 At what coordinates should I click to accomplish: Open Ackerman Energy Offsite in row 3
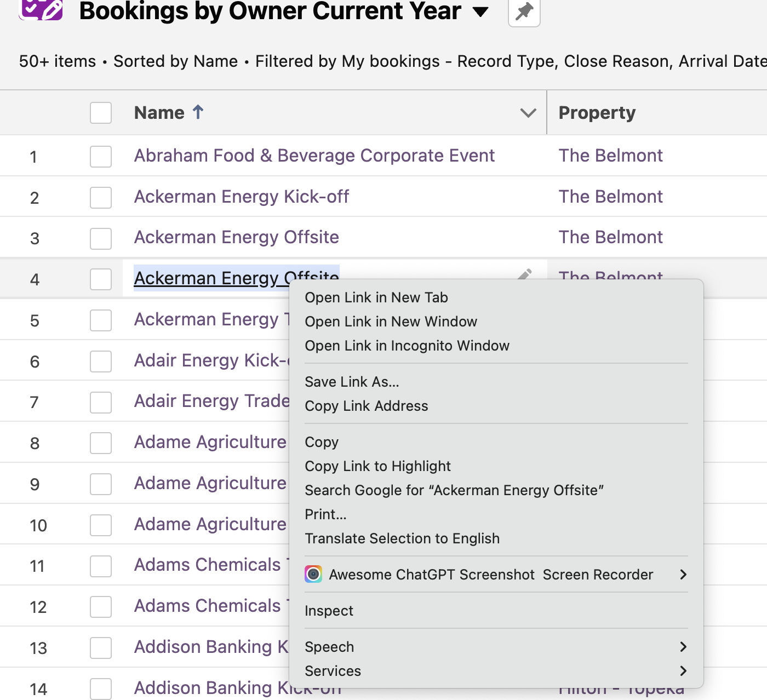click(237, 237)
